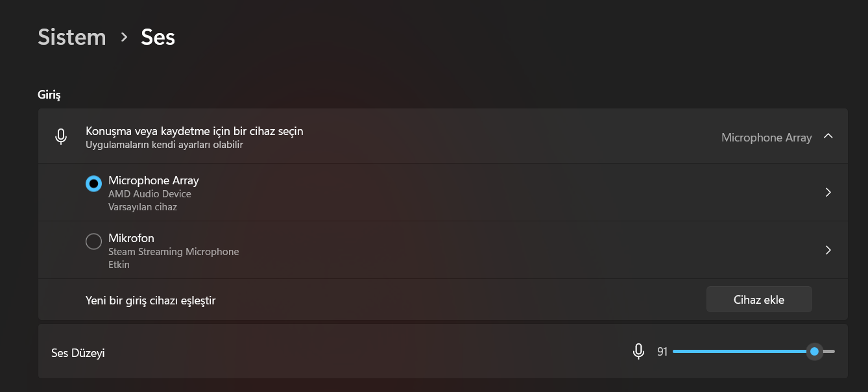The height and width of the screenshot is (392, 868).
Task: Click the Ses breadcrumb title
Action: click(158, 37)
